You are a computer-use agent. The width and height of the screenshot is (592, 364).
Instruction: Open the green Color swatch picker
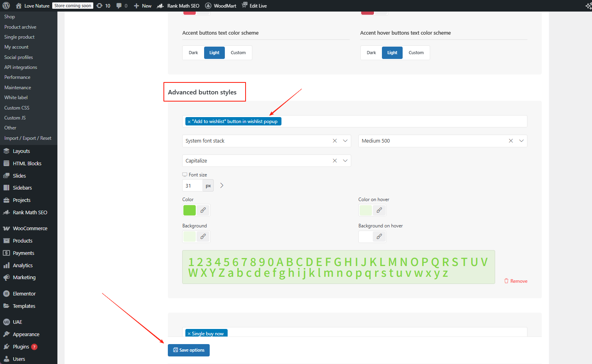point(189,210)
